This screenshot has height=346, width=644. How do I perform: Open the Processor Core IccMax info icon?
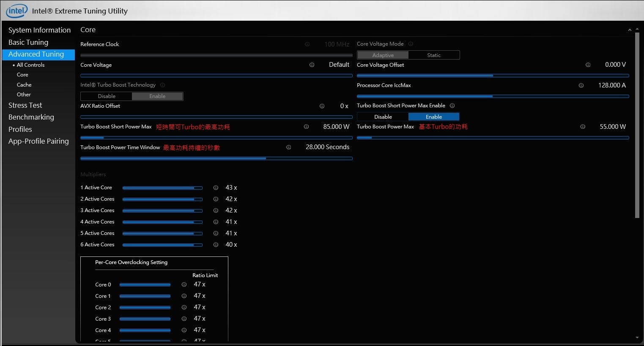pos(581,85)
